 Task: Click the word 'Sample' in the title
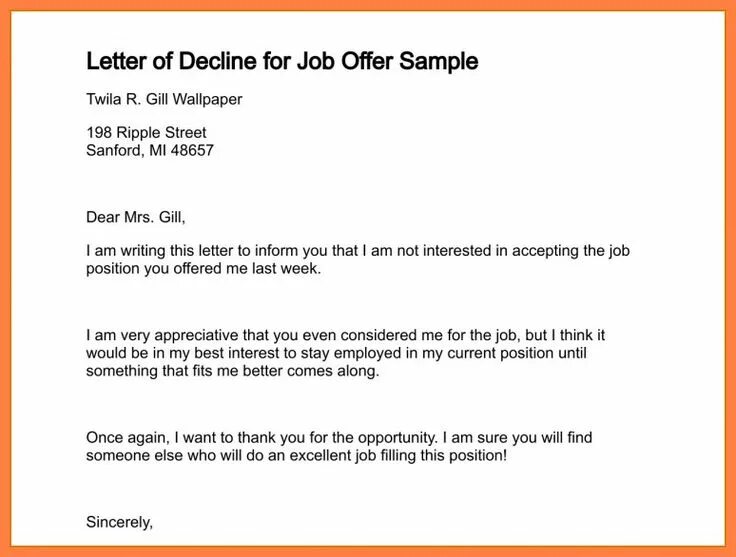pos(438,61)
